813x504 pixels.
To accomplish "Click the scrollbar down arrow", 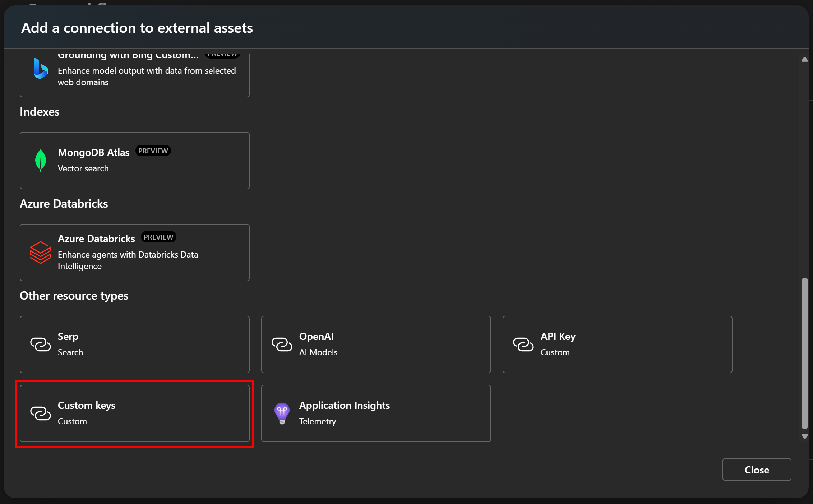I will pyautogui.click(x=804, y=436).
